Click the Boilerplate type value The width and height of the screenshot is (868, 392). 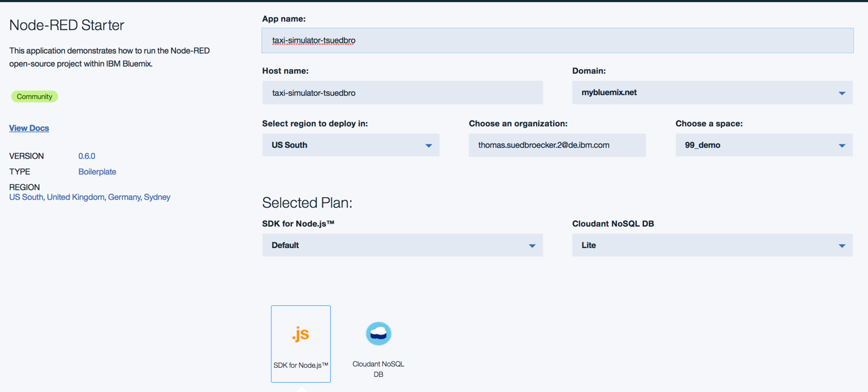[x=97, y=172]
